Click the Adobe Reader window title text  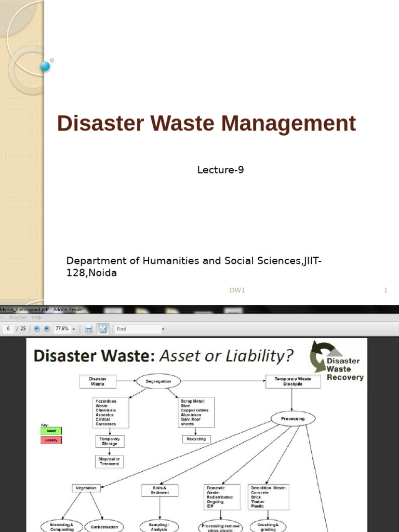pos(42,310)
